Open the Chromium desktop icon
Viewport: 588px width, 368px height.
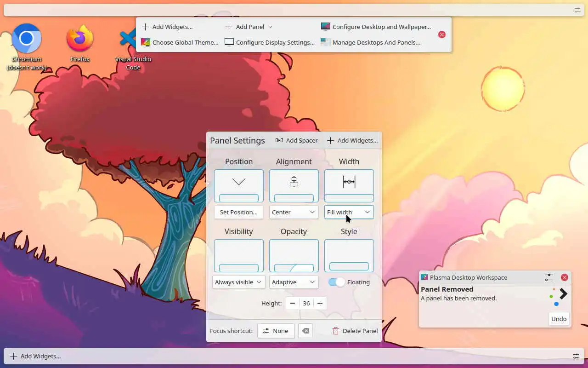tap(27, 47)
